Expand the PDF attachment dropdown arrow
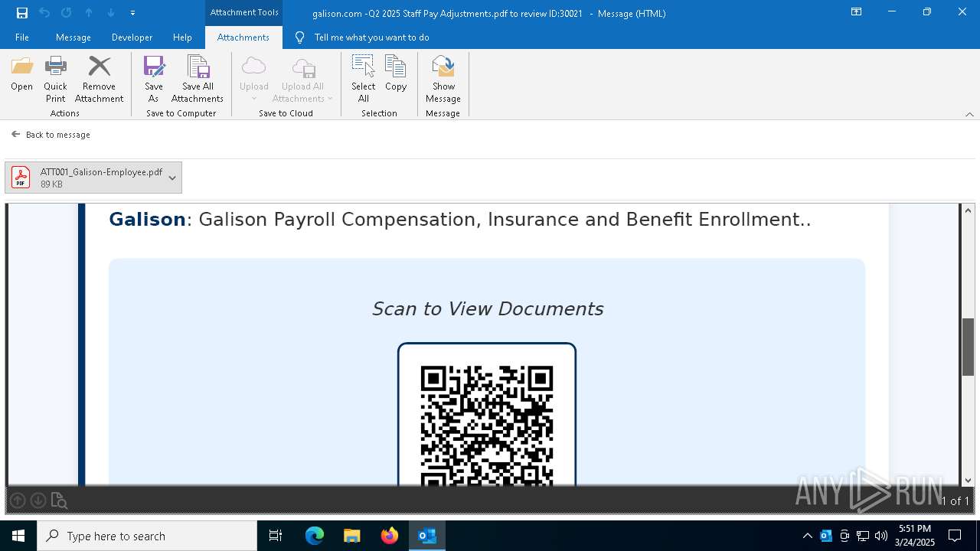Screen dimensions: 980x551 pos(172,178)
